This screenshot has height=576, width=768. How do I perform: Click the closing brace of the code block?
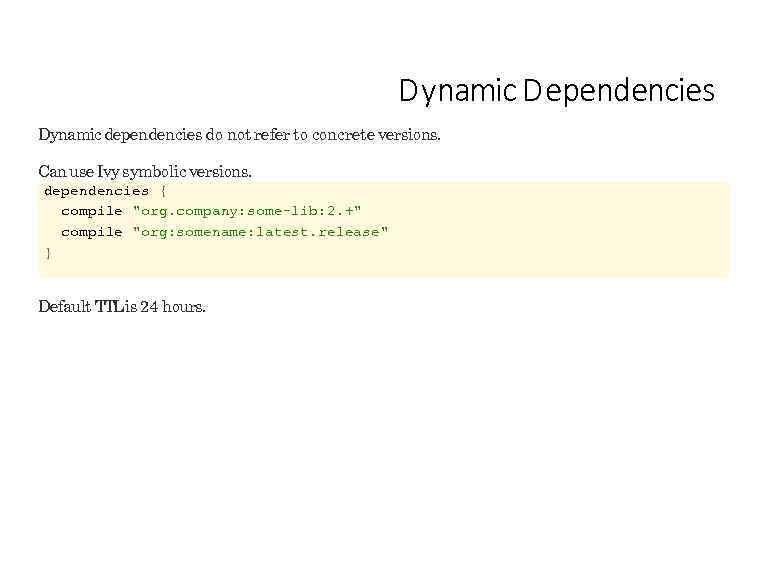[48, 253]
